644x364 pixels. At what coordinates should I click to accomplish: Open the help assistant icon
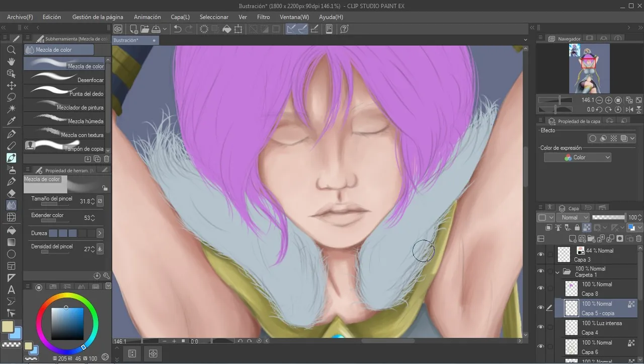[344, 29]
